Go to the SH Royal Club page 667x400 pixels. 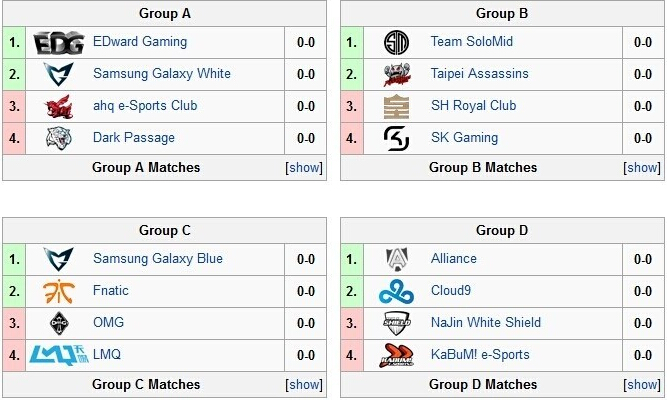tap(473, 106)
